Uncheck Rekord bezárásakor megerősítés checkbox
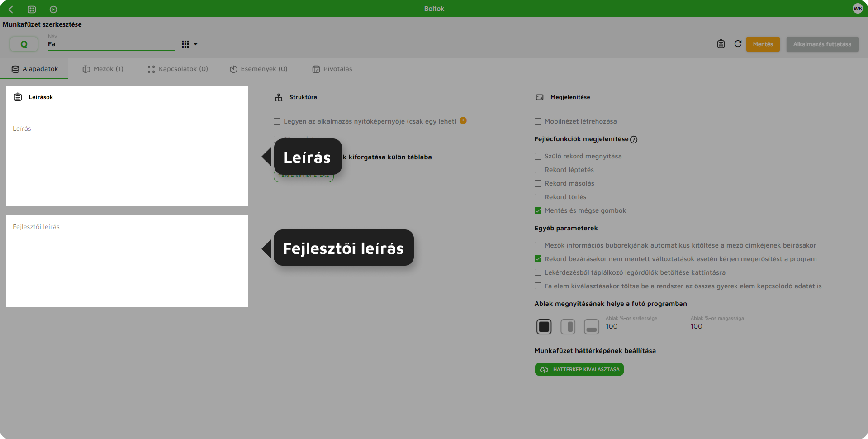 [538, 259]
